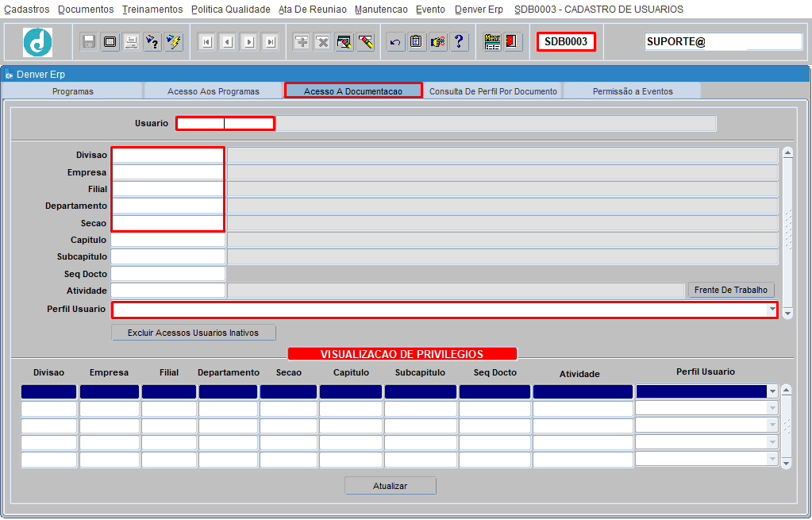Image resolution: width=812 pixels, height=520 pixels.
Task: Switch to Permissão a Eventos tab
Action: [633, 91]
